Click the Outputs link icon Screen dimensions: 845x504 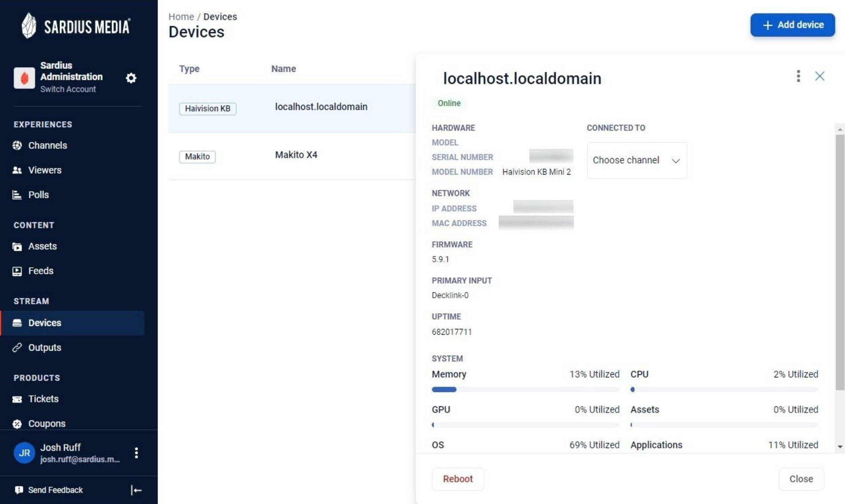point(17,348)
